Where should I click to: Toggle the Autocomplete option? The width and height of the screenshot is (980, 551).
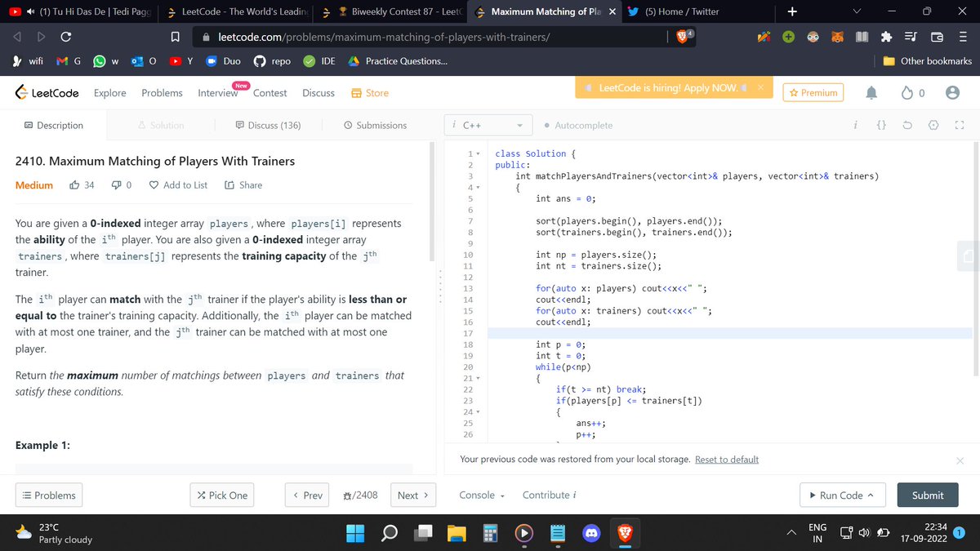point(578,126)
